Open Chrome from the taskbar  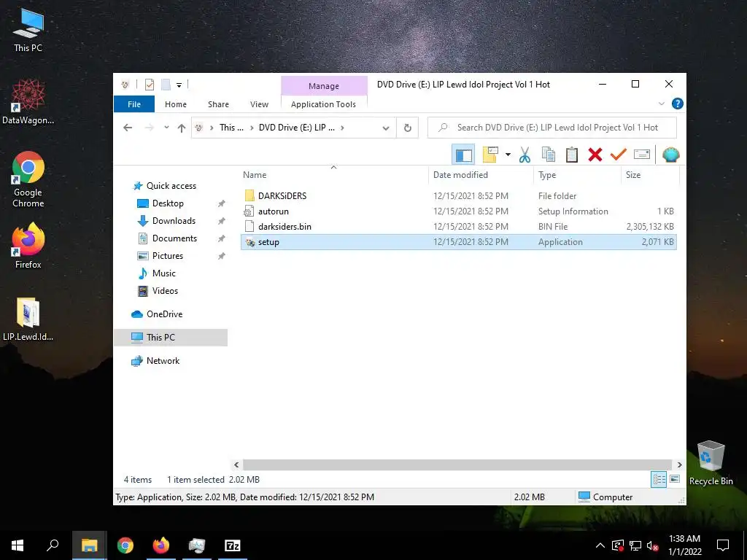point(125,545)
